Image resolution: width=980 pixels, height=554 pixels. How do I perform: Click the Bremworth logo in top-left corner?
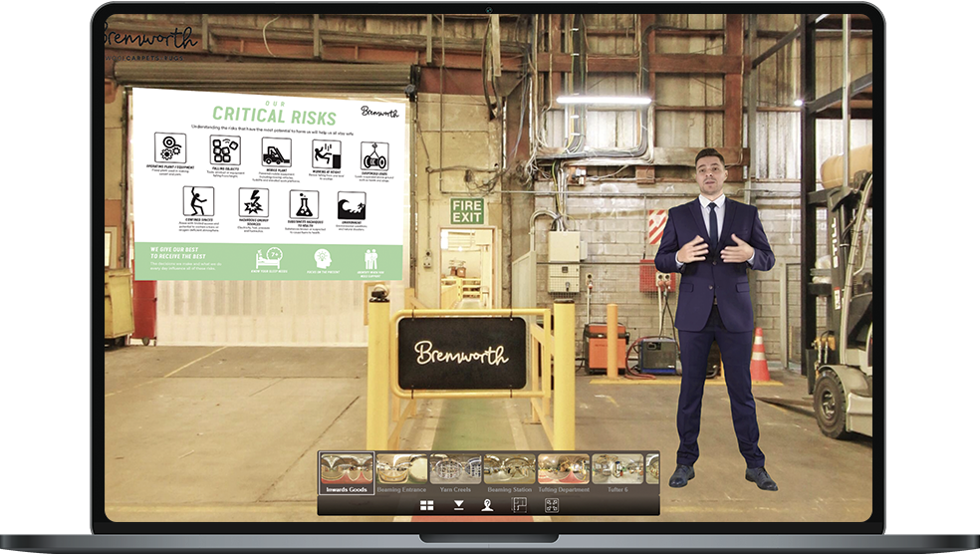[150, 41]
